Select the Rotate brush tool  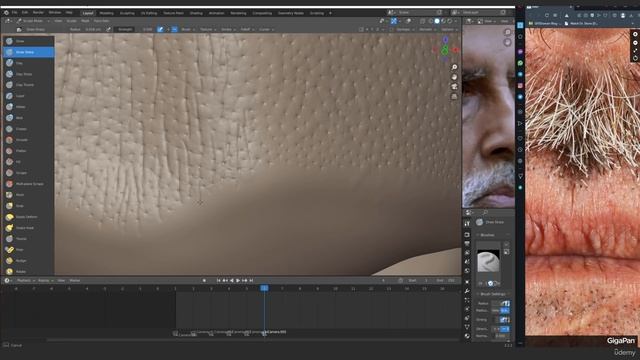(28, 271)
